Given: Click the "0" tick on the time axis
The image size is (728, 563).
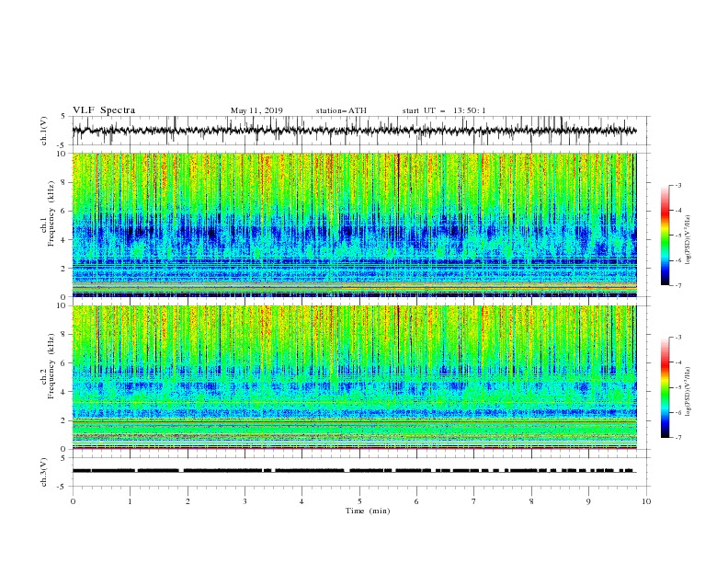Looking at the screenshot, I should tap(73, 501).
